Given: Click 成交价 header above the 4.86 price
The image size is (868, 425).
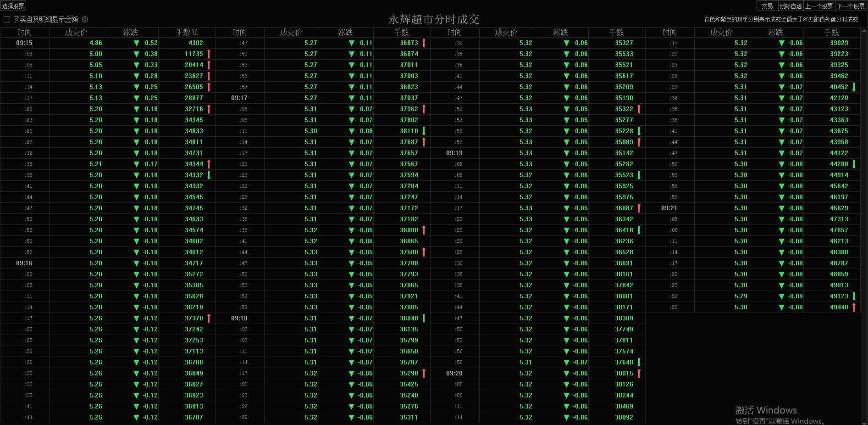Looking at the screenshot, I should (76, 32).
